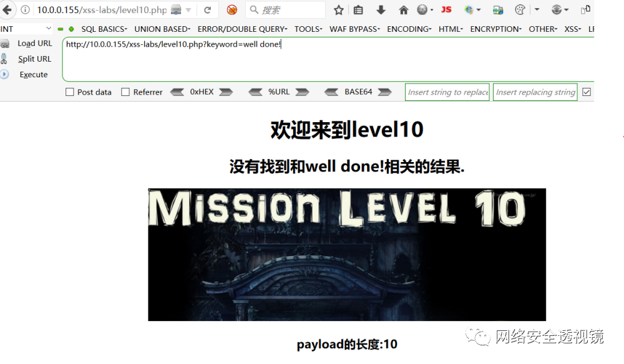
Task: Open the ENCRYPTION menu
Action: (x=496, y=29)
